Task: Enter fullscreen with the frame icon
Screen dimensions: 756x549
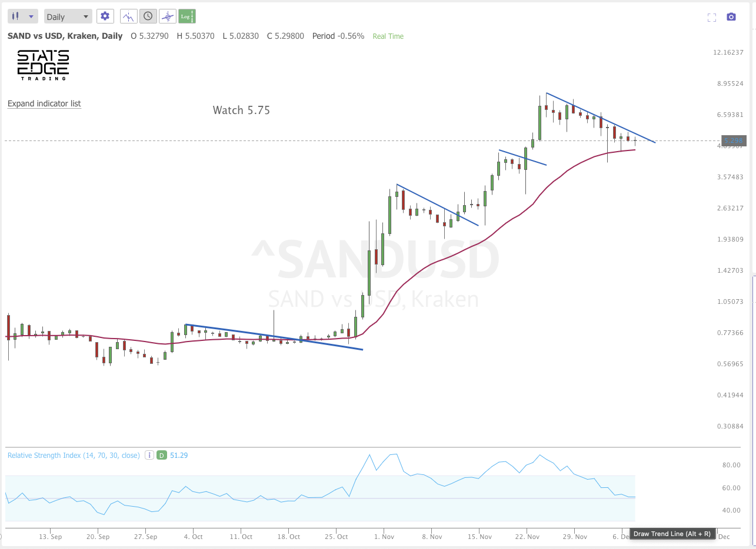Action: [711, 18]
